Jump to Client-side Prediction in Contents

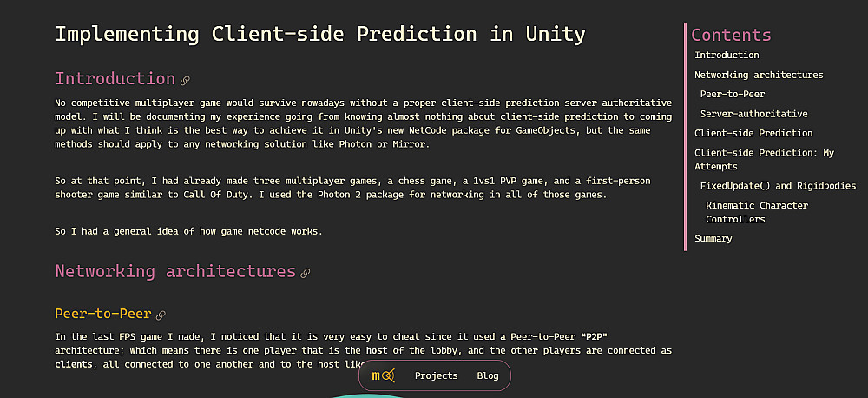[x=753, y=133]
